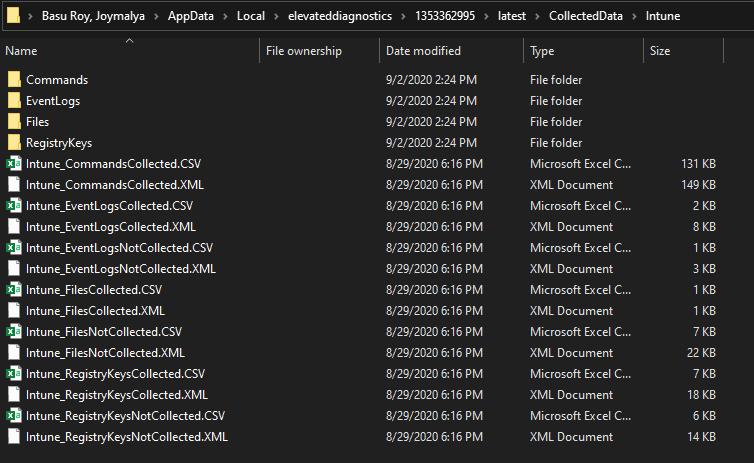Expand chevron after Basu Roy, Joymalya breadcrumb
The width and height of the screenshot is (754, 463).
(156, 16)
